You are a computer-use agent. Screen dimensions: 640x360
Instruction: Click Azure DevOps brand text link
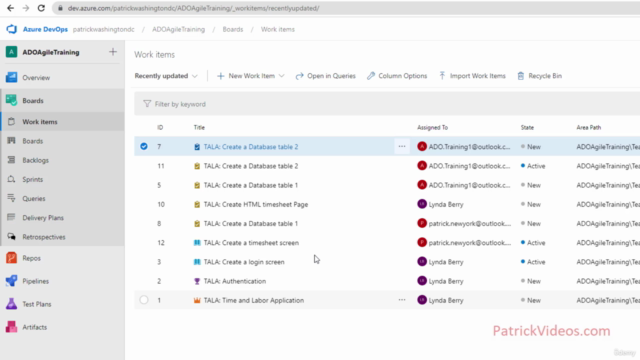[x=45, y=29]
